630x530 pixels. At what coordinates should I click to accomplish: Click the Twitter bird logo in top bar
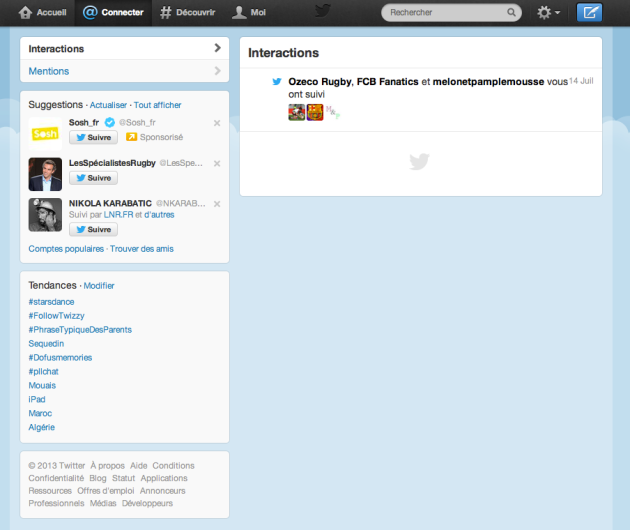(x=323, y=11)
